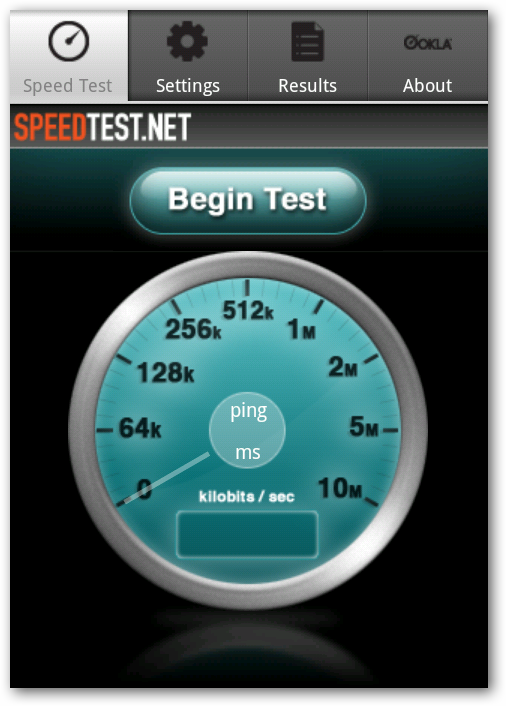This screenshot has width=506, height=706.
Task: Switch to the Results tab label
Action: click(x=307, y=86)
